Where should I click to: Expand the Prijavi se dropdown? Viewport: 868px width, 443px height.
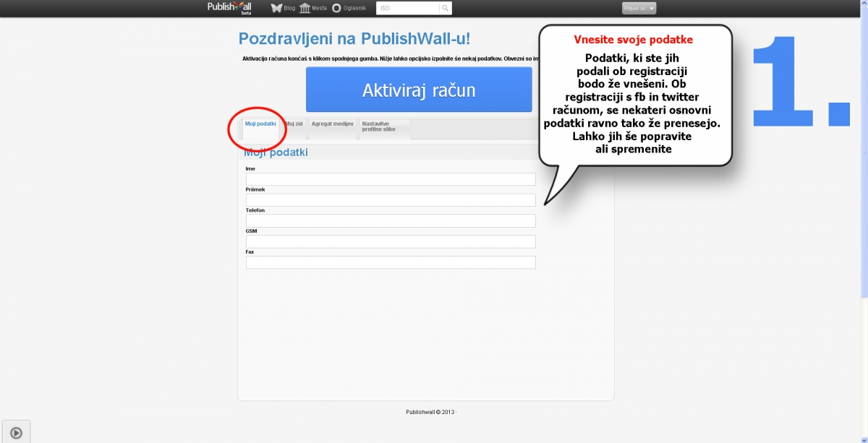tap(639, 9)
